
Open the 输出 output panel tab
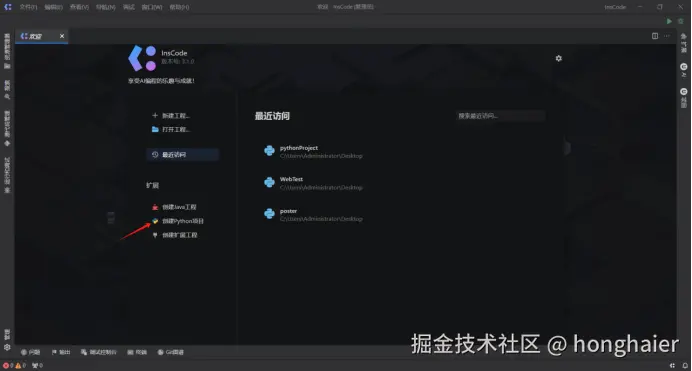(61, 352)
